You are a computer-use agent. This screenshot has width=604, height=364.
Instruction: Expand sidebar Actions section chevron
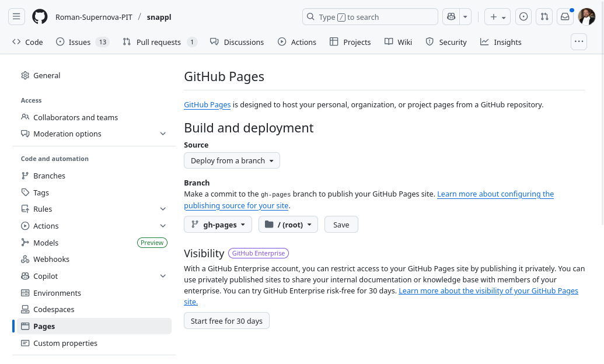(163, 226)
